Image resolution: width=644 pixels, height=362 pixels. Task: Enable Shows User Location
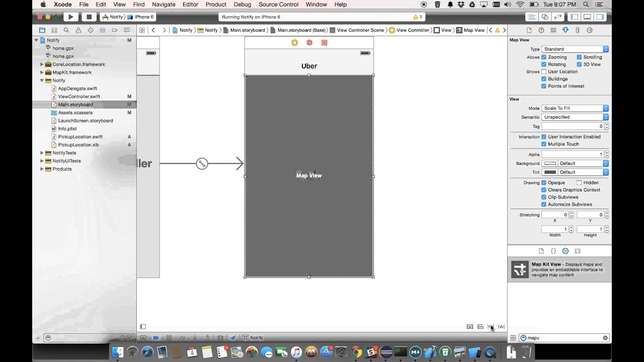pos(544,72)
